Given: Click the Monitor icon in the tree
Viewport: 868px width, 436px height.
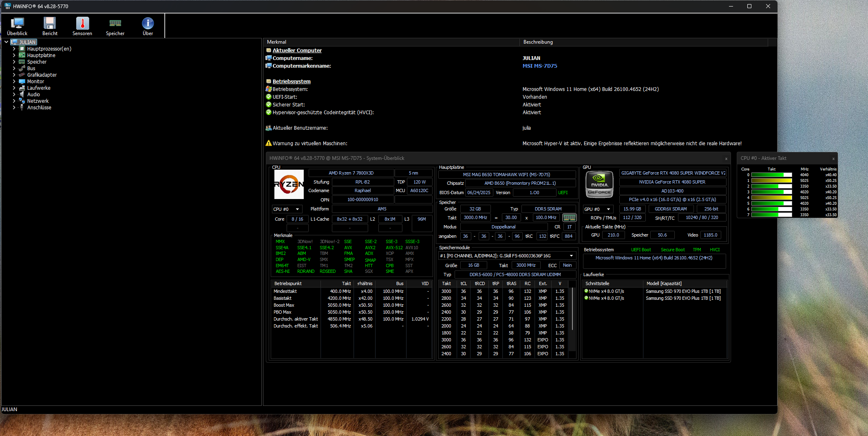Looking at the screenshot, I should click(22, 81).
